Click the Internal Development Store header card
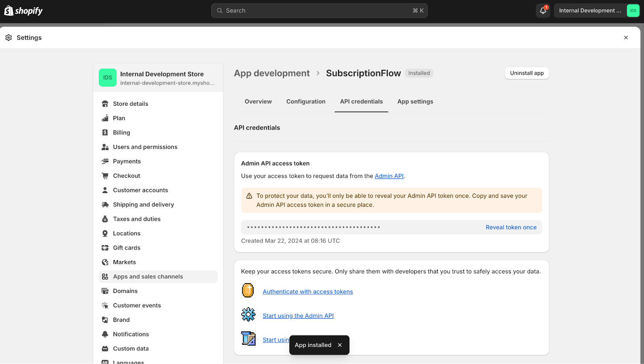The image size is (644, 364). pos(158,78)
